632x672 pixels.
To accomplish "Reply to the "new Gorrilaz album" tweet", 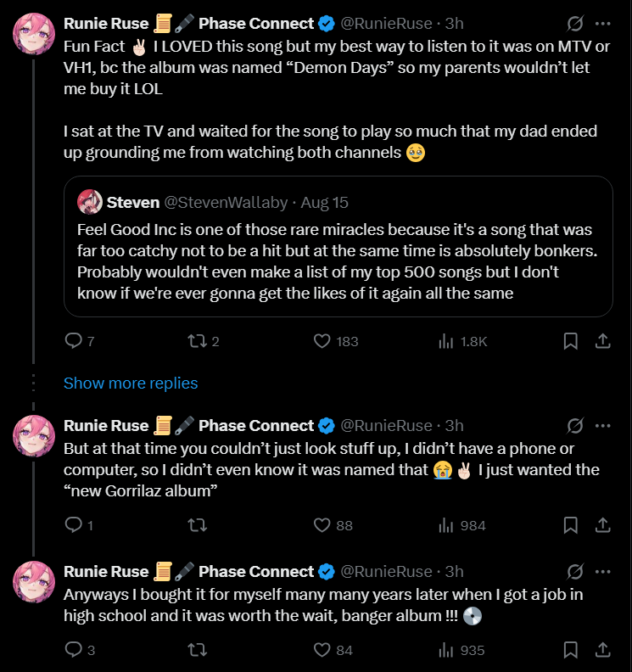I will click(x=75, y=525).
